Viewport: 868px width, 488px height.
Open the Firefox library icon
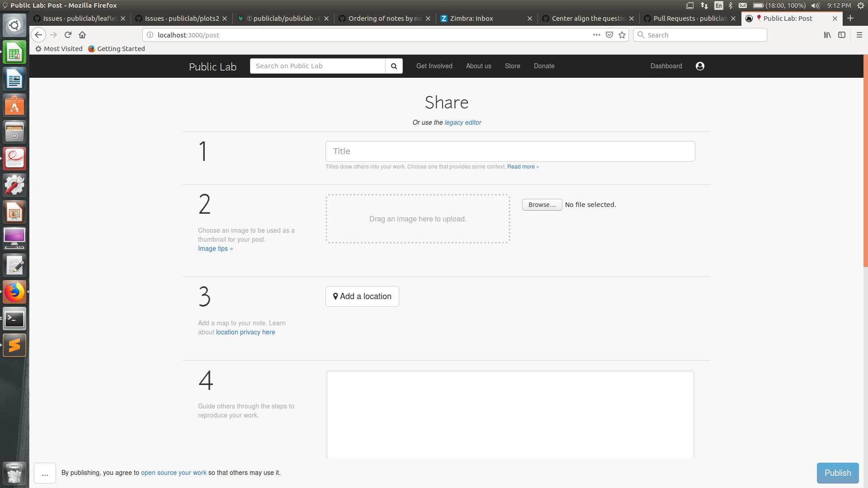(x=827, y=35)
